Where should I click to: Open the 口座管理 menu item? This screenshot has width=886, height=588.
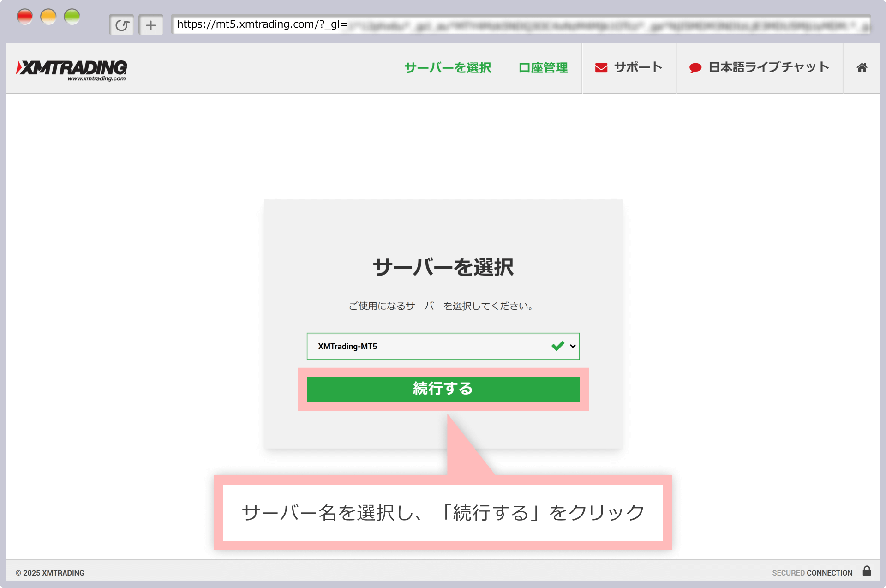(x=543, y=68)
